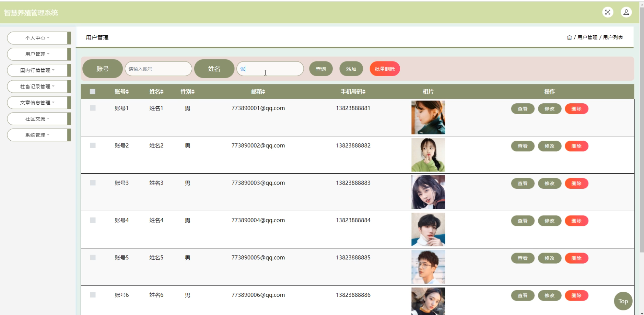Edit 账号2 with the 修改 button

tap(549, 146)
